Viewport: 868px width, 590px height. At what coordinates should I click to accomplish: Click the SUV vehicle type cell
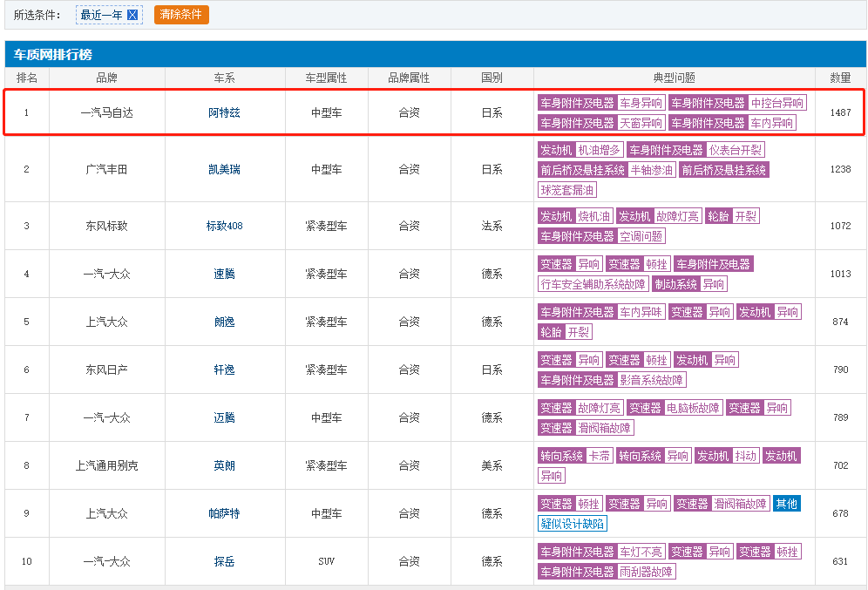(327, 562)
